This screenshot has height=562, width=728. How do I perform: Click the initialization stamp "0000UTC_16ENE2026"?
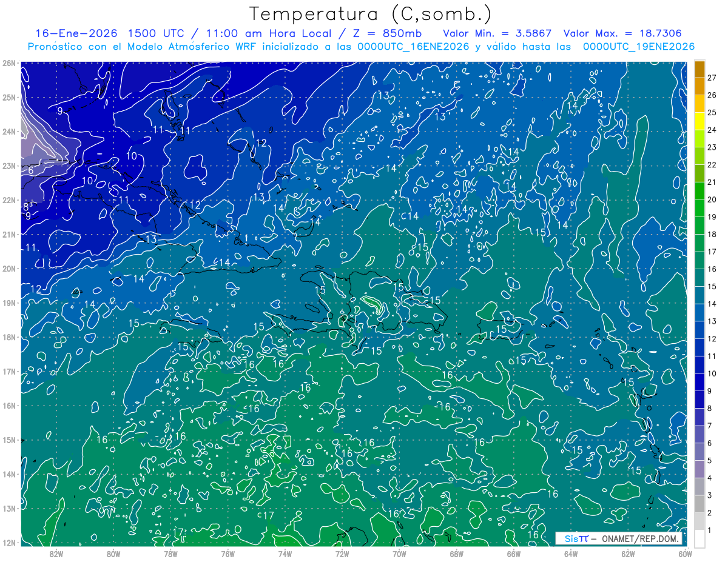tap(413, 47)
